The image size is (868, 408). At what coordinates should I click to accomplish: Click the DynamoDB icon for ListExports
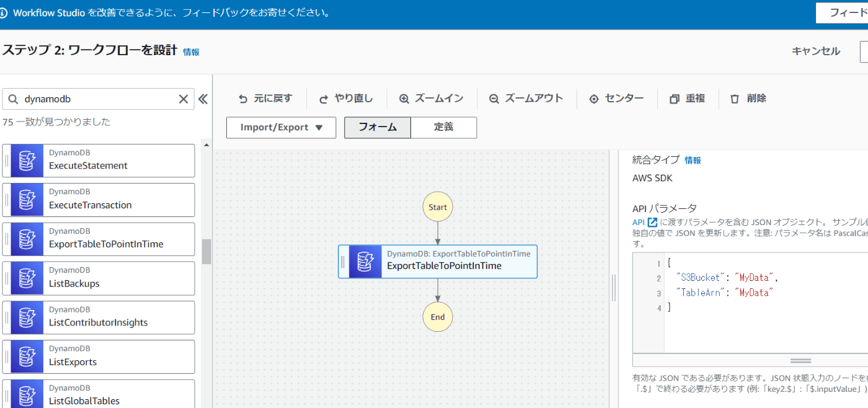(27, 357)
